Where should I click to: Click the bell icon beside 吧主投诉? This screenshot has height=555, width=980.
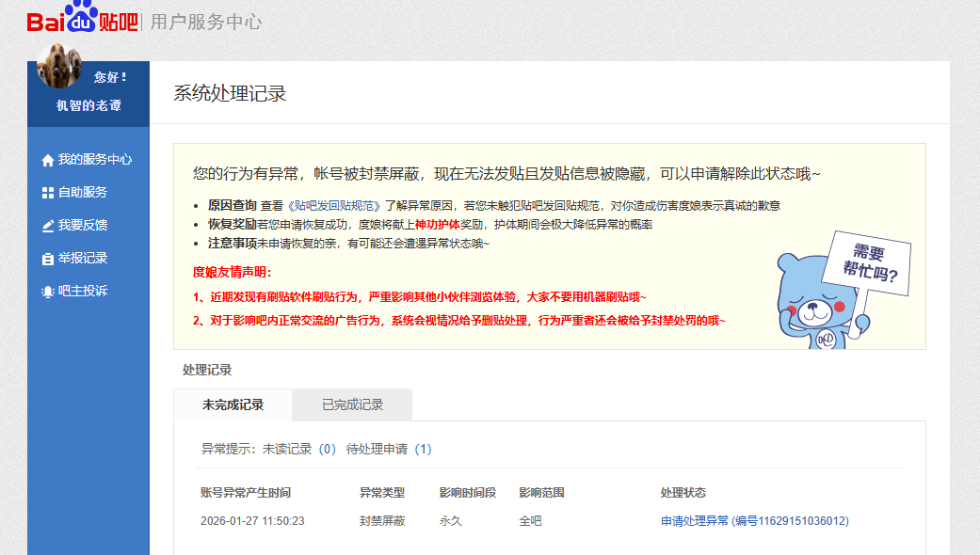[48, 292]
